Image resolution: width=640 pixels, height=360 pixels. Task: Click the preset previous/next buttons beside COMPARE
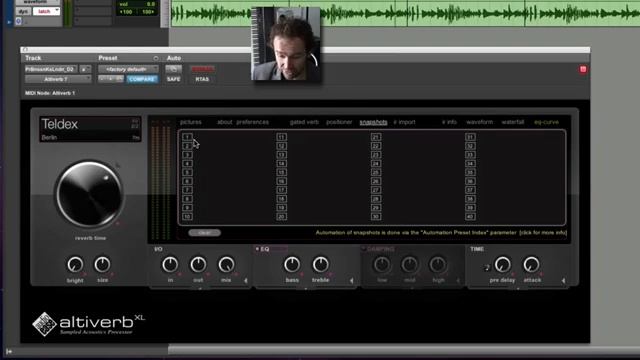(110, 79)
